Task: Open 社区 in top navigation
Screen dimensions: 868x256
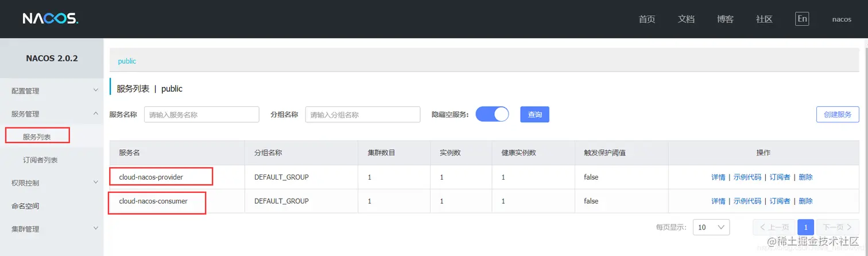Action: [x=764, y=19]
